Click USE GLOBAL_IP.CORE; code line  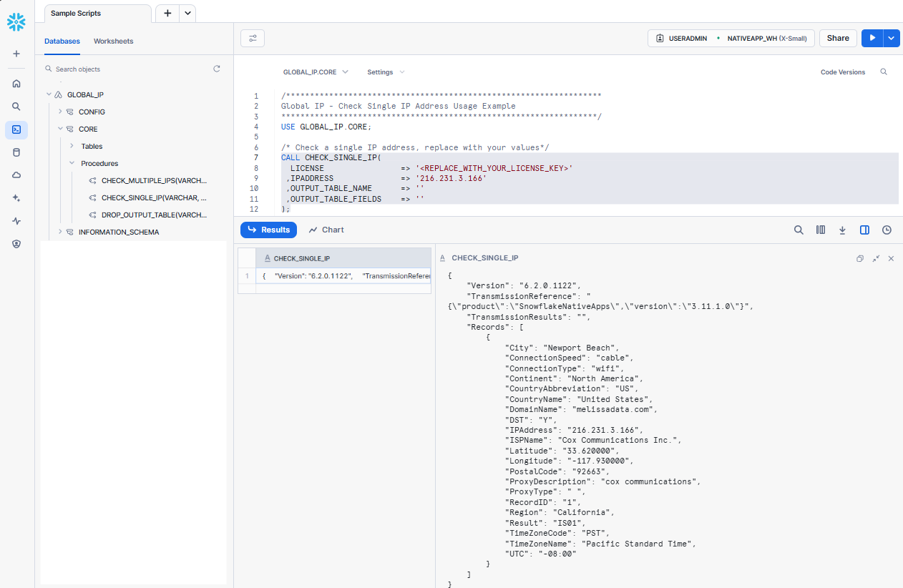click(326, 127)
